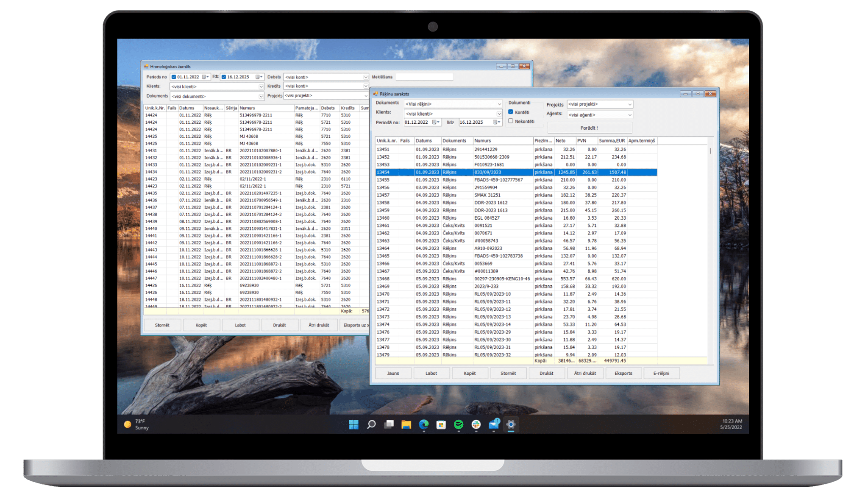Open Spotify from the taskbar
868x502 pixels.
[459, 424]
